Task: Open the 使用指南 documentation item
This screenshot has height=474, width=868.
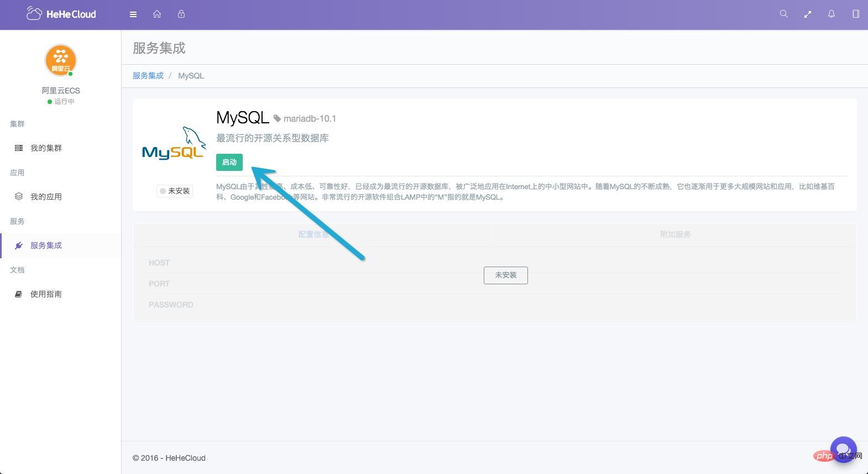Action: (46, 294)
